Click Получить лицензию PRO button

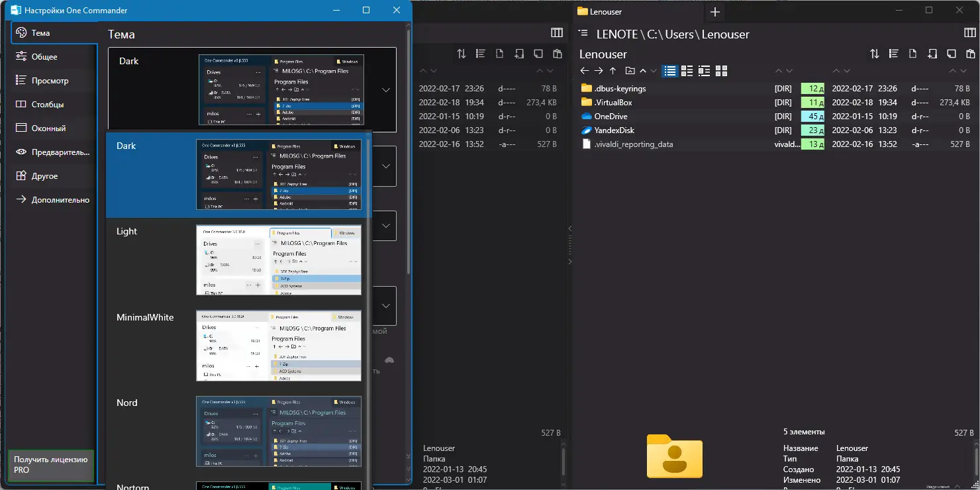coord(51,465)
